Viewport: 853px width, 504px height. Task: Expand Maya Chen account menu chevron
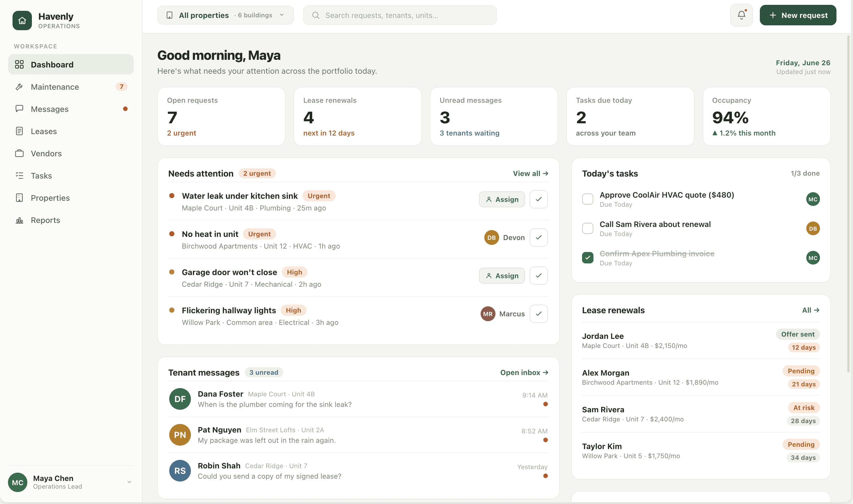click(129, 482)
